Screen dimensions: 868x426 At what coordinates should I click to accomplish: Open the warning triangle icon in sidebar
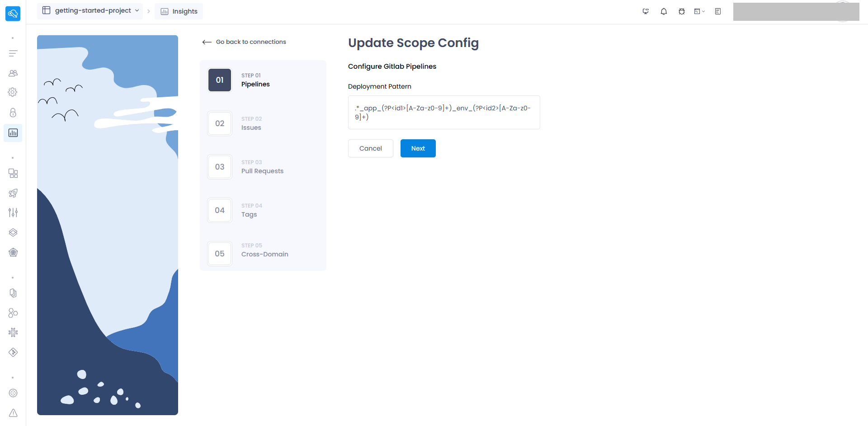[13, 413]
